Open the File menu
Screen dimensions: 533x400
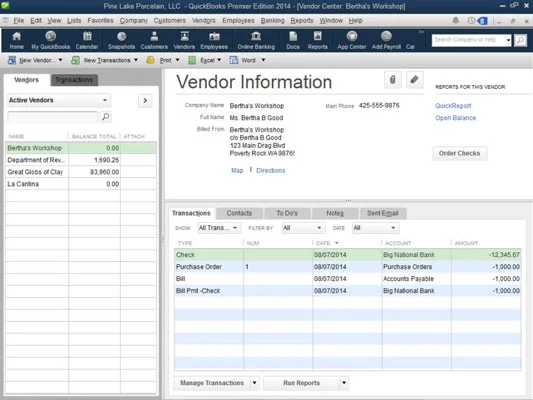18,20
